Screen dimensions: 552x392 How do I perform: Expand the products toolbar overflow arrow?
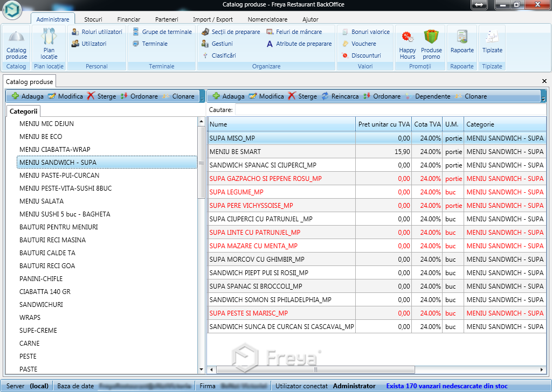point(543,99)
